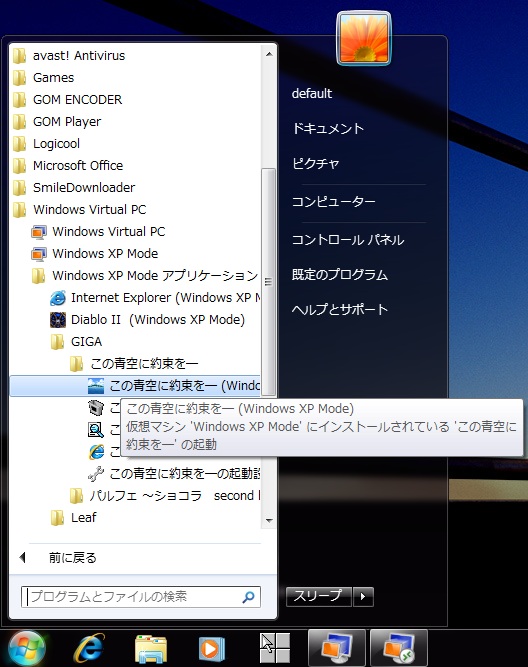Click the Internet Explorer shortcut in game folder
This screenshot has height=667, width=528.
pyautogui.click(x=96, y=452)
